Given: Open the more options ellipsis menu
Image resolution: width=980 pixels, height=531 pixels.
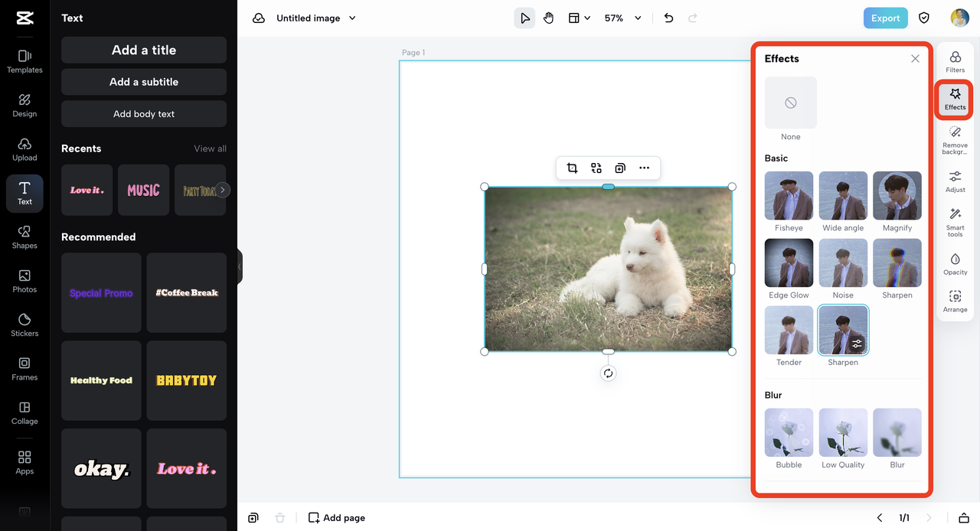Looking at the screenshot, I should pos(644,168).
